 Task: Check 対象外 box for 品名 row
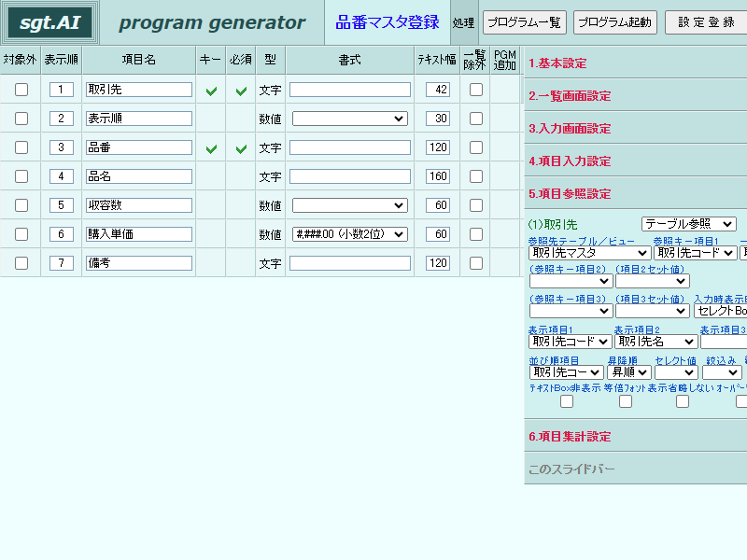point(21,176)
